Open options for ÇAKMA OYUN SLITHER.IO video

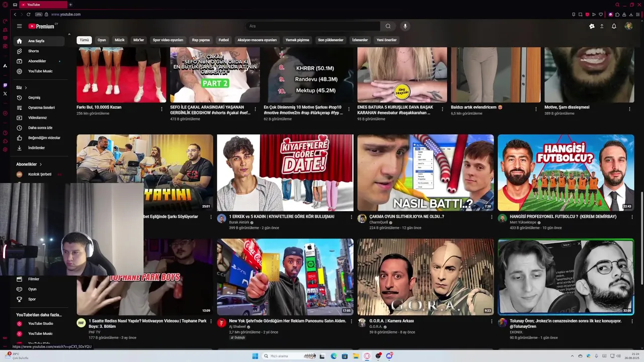[x=492, y=217]
